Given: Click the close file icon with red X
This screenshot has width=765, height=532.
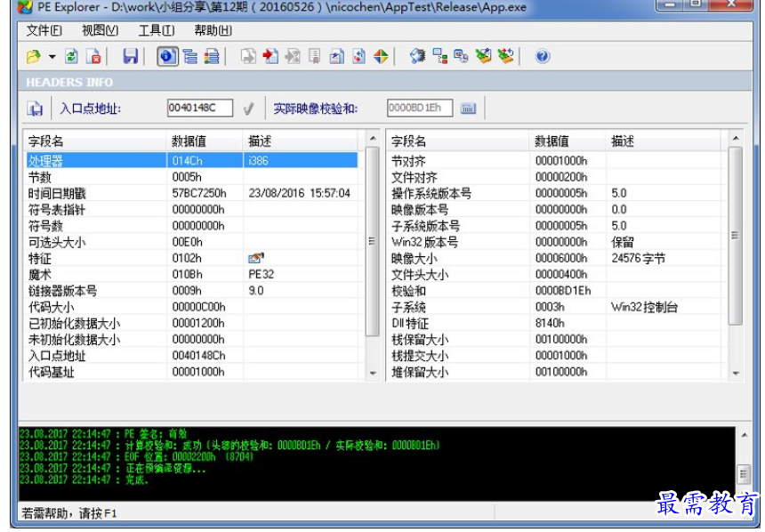Looking at the screenshot, I should [x=93, y=57].
